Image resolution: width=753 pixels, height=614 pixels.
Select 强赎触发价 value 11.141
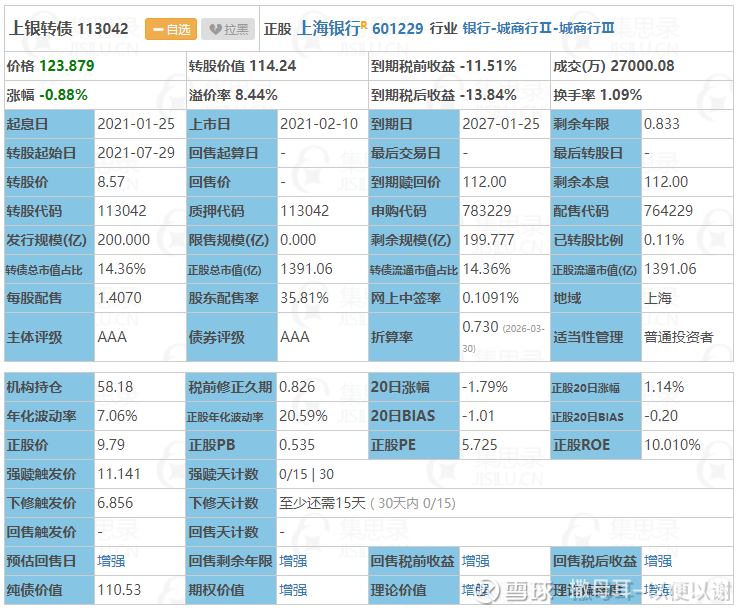119,474
